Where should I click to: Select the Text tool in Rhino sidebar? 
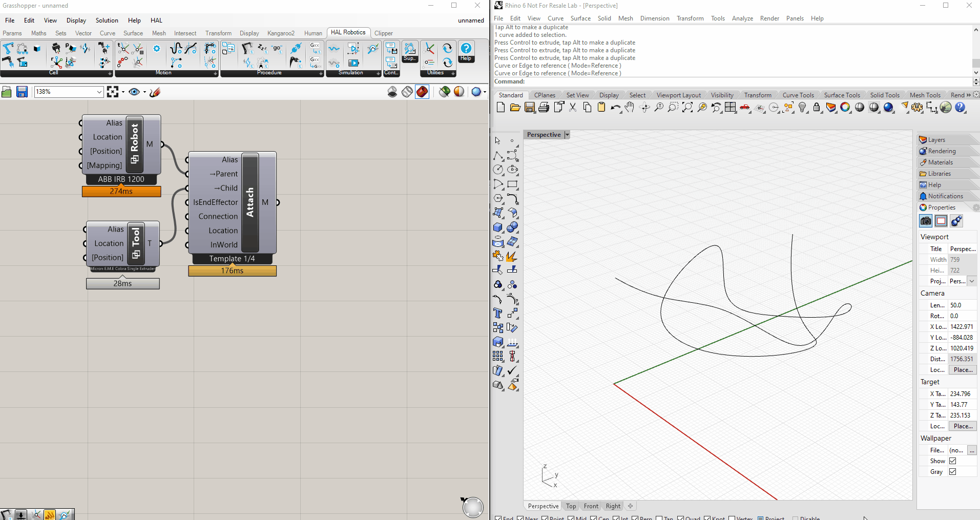pos(498,313)
